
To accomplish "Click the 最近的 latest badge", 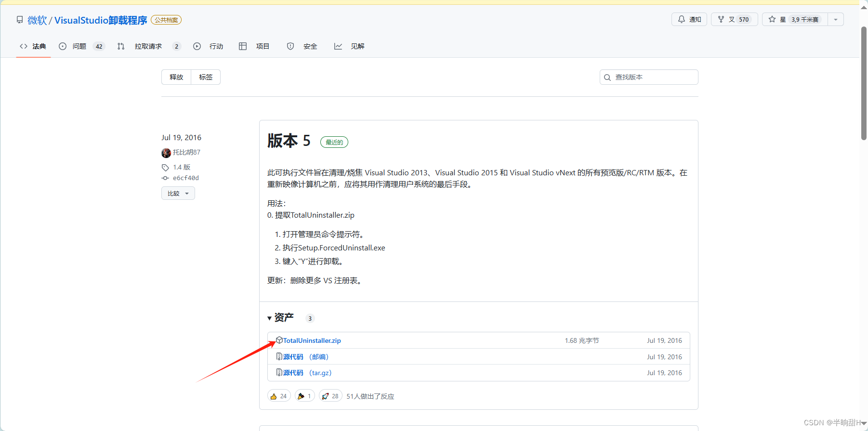I will (334, 142).
